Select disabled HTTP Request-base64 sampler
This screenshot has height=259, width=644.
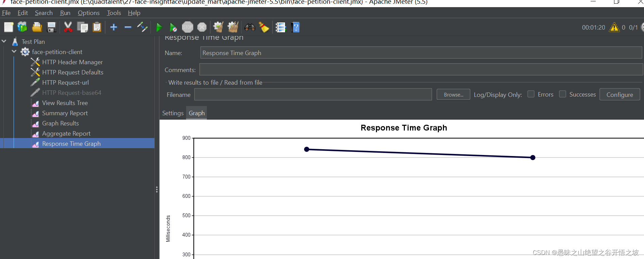[x=71, y=93]
